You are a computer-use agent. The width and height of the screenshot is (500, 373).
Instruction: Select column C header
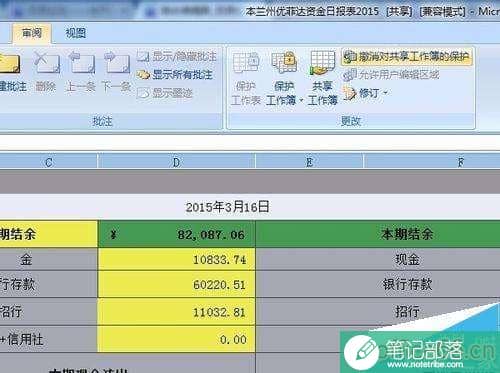click(49, 162)
